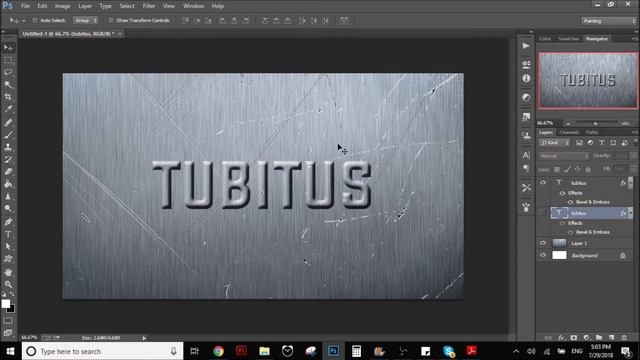
Task: Toggle Effects eye of visible tubitus layer
Action: [x=562, y=193]
